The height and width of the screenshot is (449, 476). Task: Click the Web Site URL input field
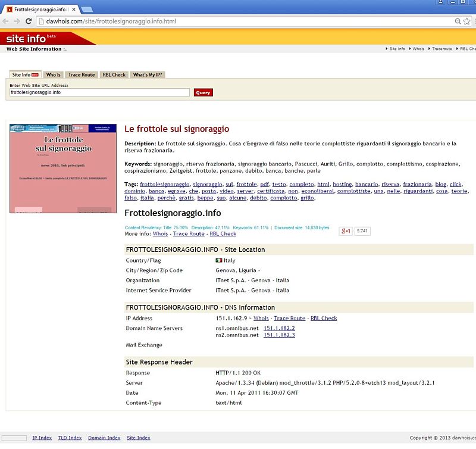tap(99, 92)
